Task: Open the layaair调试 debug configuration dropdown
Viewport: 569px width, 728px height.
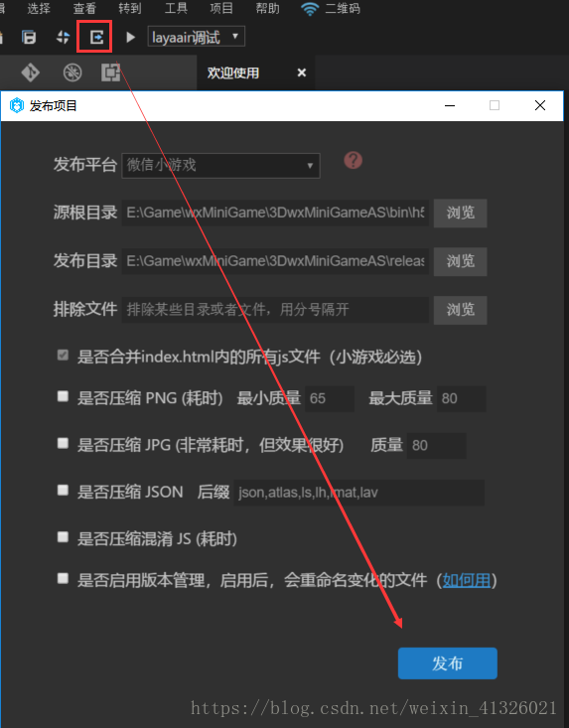Action: click(x=196, y=37)
